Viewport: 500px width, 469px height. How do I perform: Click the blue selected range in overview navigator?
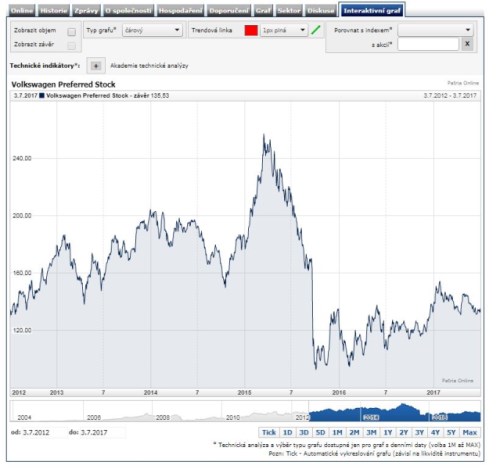click(395, 413)
